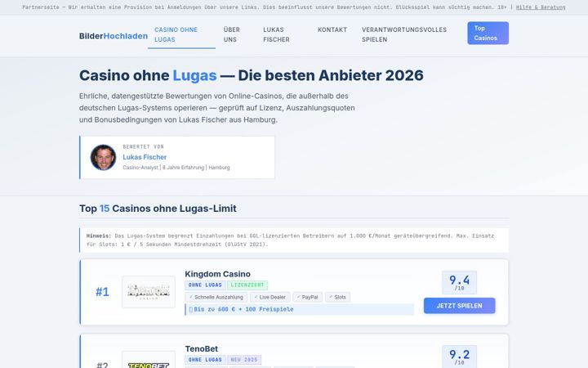Select the Casino ohne Lugas nav item
This screenshot has width=588, height=368.
(x=181, y=34)
